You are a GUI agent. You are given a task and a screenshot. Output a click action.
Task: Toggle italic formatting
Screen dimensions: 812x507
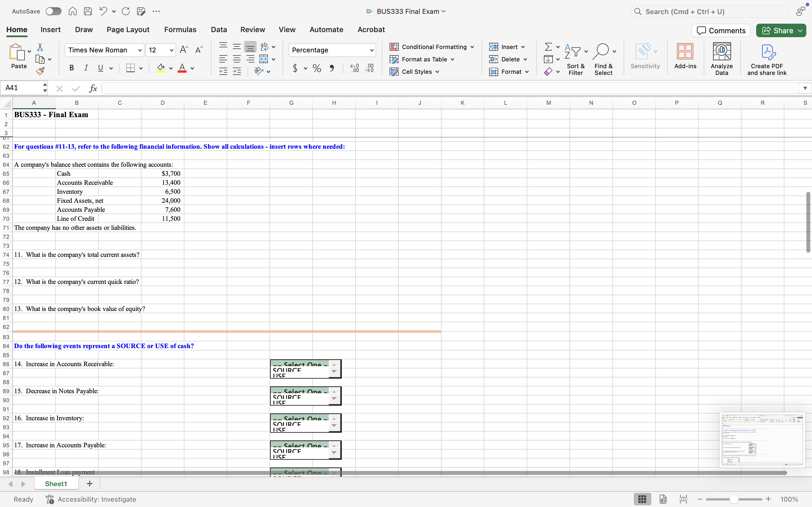click(86, 68)
